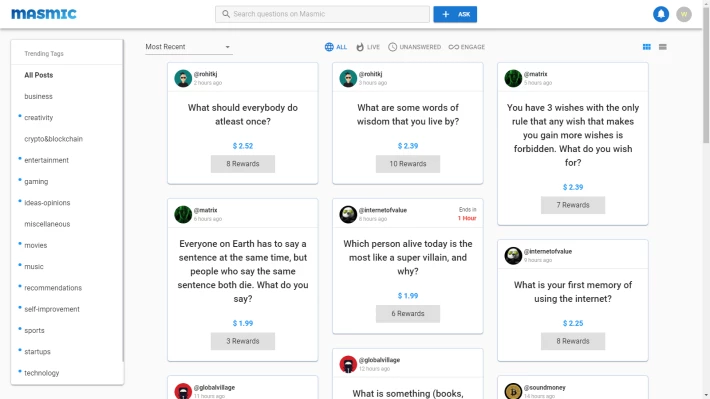Click 8 Rewards on 'first memory' card
Screen dimensions: 710x399
pos(573,341)
